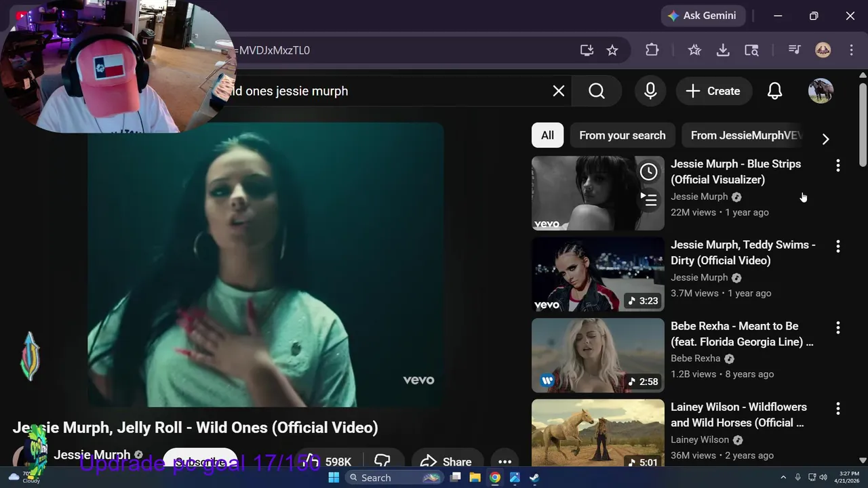Open options menu for Wildflowers video

(x=837, y=408)
